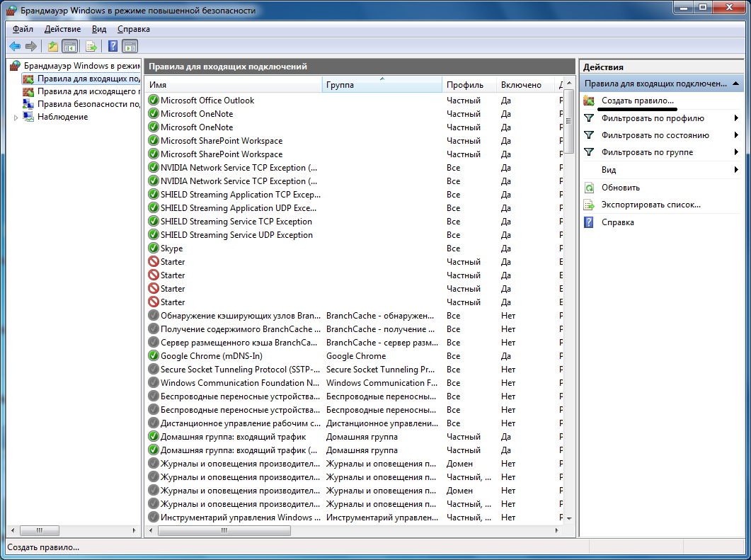This screenshot has height=560, width=751.
Task: Click the horizontal scrollbar thumb under the rules list
Action: pyautogui.click(x=224, y=530)
